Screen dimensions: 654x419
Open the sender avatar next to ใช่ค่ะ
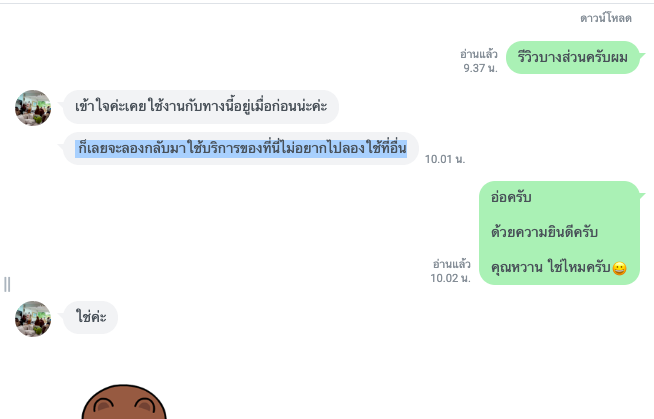[x=33, y=319]
